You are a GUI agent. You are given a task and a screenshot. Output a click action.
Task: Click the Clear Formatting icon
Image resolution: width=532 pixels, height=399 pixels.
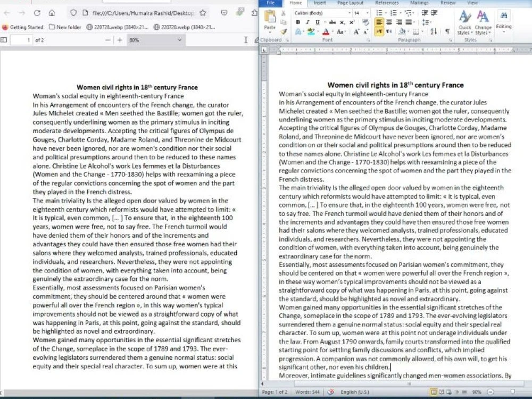click(365, 22)
